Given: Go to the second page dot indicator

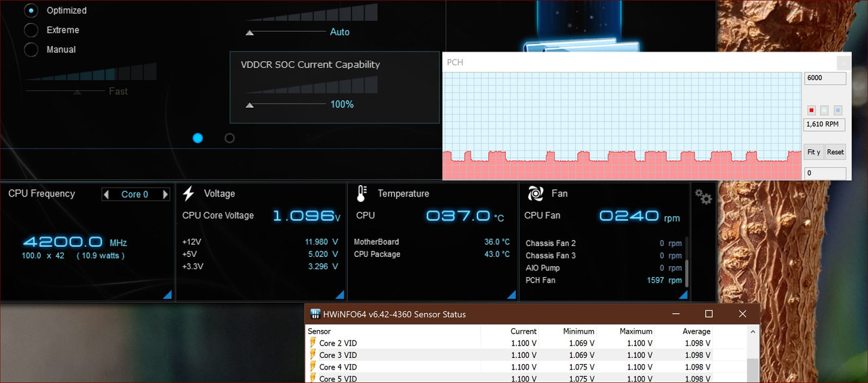Looking at the screenshot, I should [229, 138].
